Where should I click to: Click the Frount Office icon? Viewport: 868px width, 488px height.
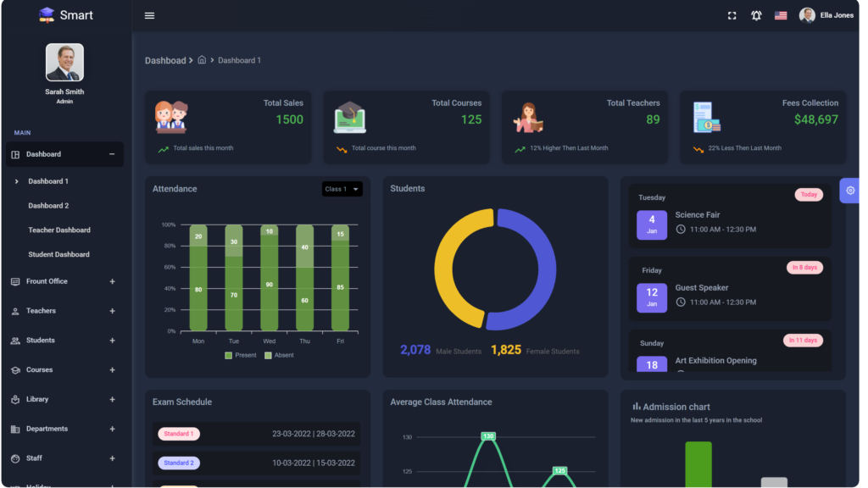click(15, 281)
